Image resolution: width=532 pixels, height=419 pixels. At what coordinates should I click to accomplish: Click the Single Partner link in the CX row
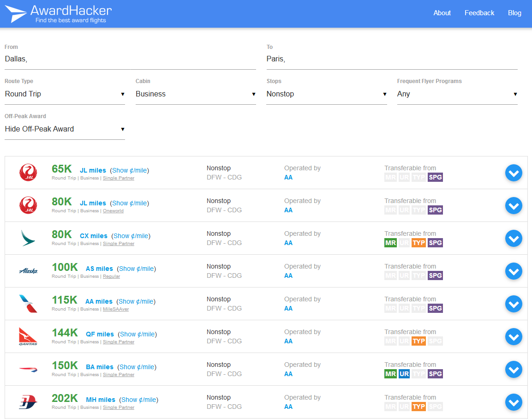pos(119,244)
